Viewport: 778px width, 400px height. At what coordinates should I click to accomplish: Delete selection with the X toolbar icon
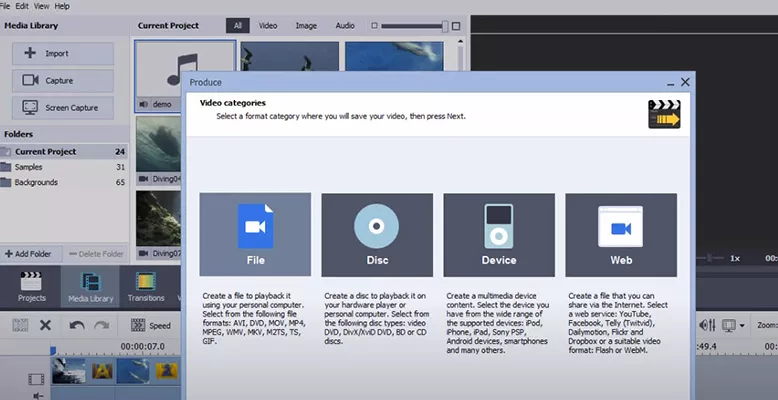click(x=46, y=326)
